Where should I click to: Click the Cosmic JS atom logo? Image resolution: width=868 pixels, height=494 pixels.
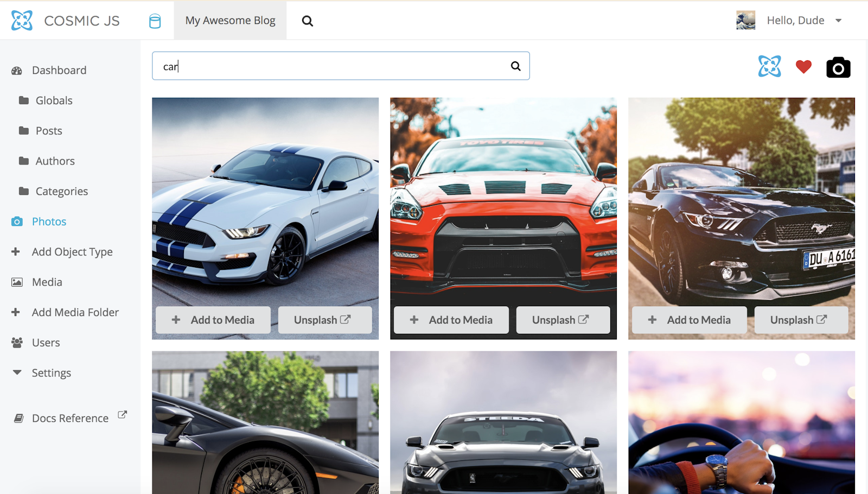tap(22, 21)
